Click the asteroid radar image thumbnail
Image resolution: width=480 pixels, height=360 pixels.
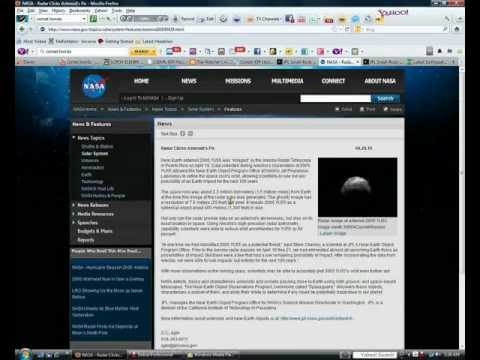(357, 187)
